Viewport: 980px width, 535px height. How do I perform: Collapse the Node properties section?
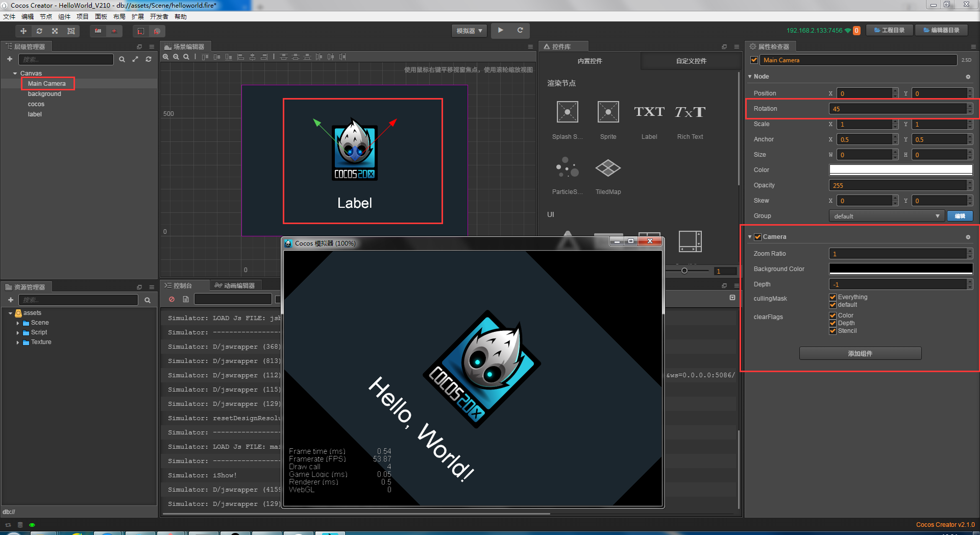pos(750,77)
